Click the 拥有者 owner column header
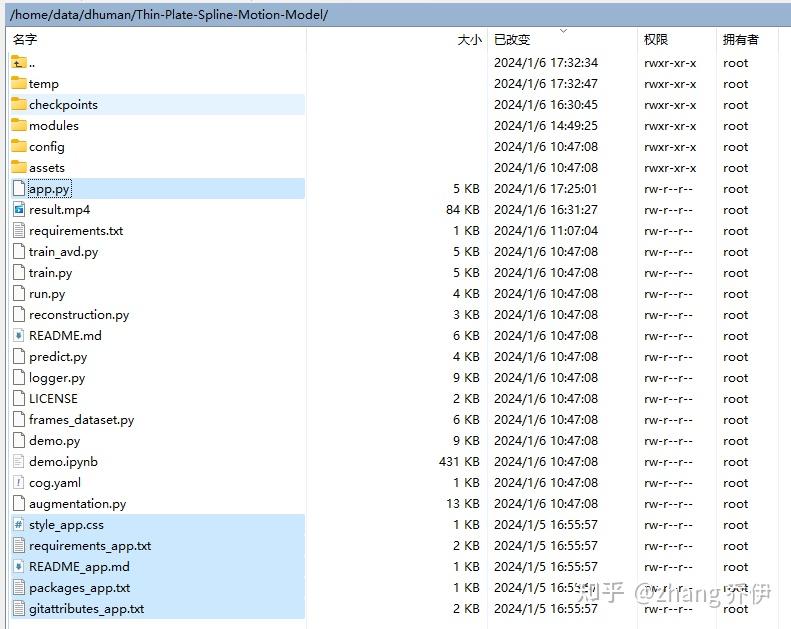This screenshot has width=791, height=629. (741, 39)
